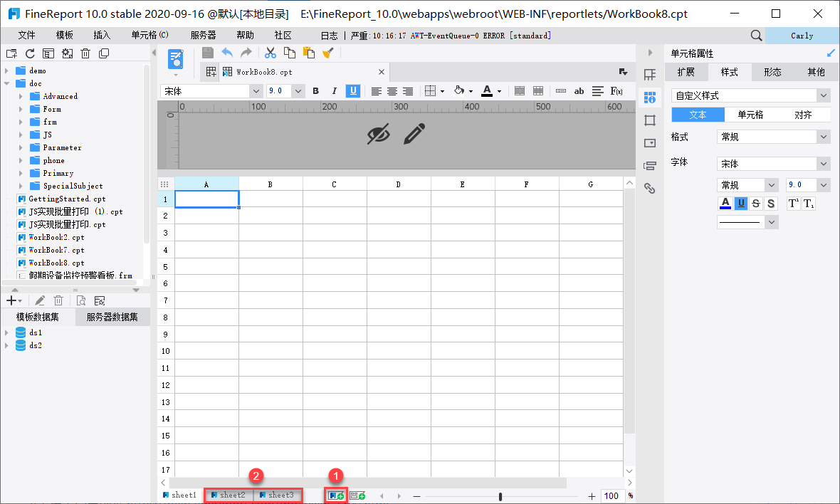Open hyperlink panel chain icon
This screenshot has height=504, width=840.
650,189
